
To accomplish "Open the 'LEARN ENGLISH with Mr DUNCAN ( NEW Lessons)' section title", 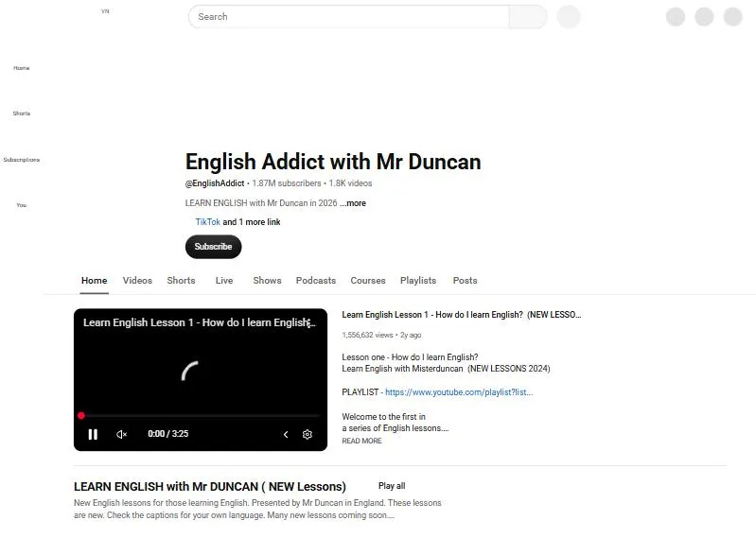I will pos(210,486).
